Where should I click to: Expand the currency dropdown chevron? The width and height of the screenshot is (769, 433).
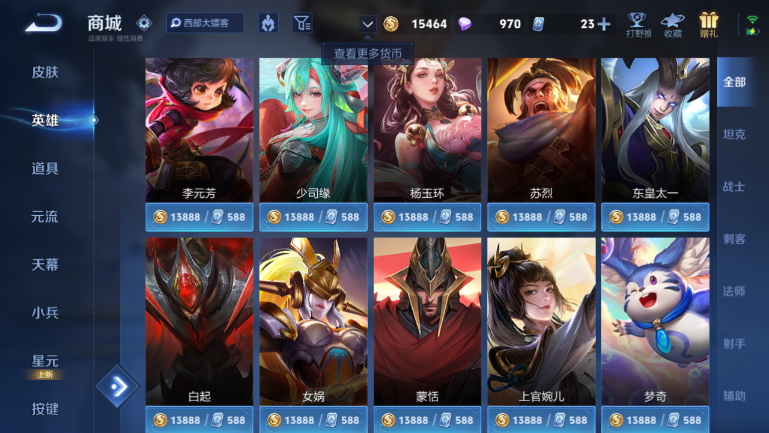pyautogui.click(x=367, y=24)
